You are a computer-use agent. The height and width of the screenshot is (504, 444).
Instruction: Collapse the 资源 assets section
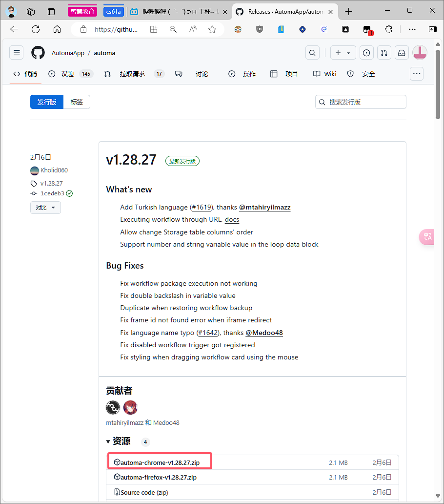click(x=118, y=441)
